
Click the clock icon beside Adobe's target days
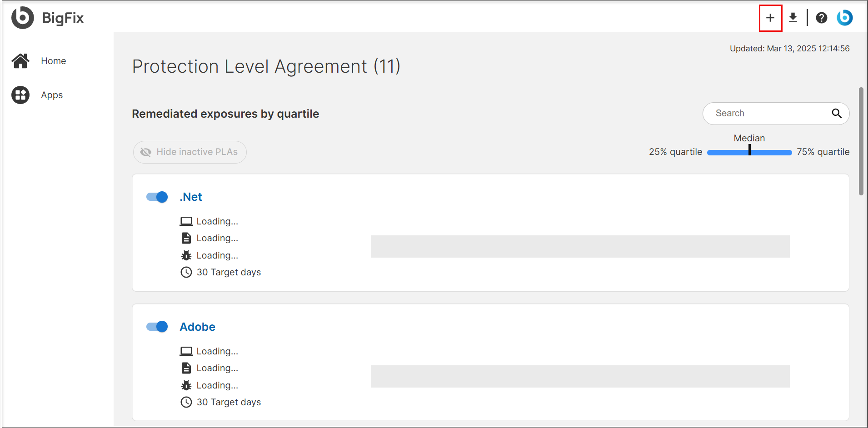186,402
